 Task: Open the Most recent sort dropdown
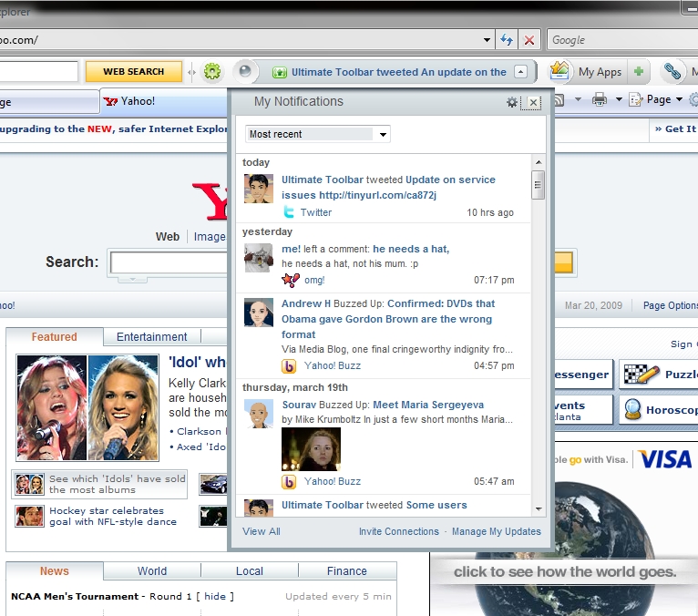point(317,134)
